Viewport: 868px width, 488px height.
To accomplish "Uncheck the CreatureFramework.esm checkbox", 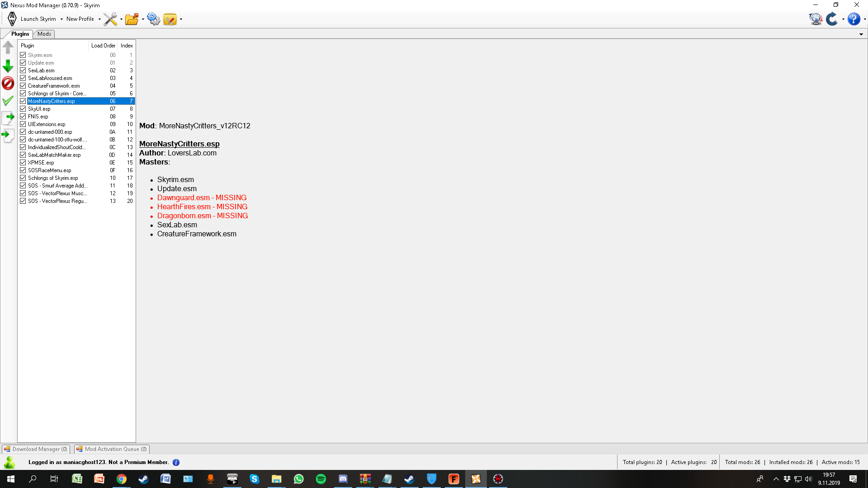I will (x=23, y=86).
